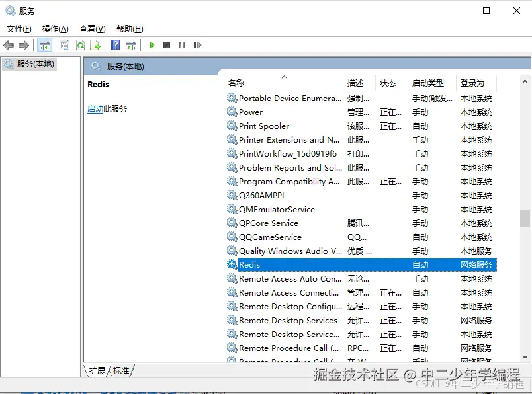The width and height of the screenshot is (532, 394).
Task: Open the 文件(F) menu
Action: pyautogui.click(x=19, y=29)
